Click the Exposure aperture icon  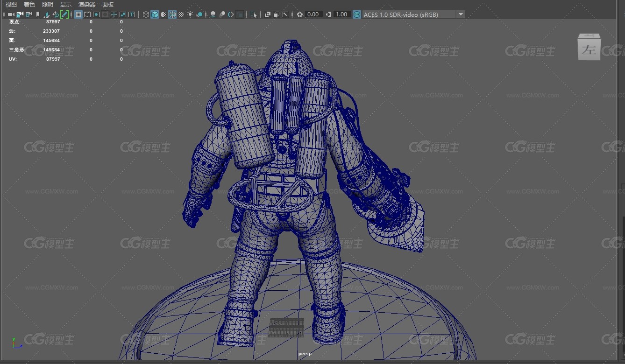299,14
